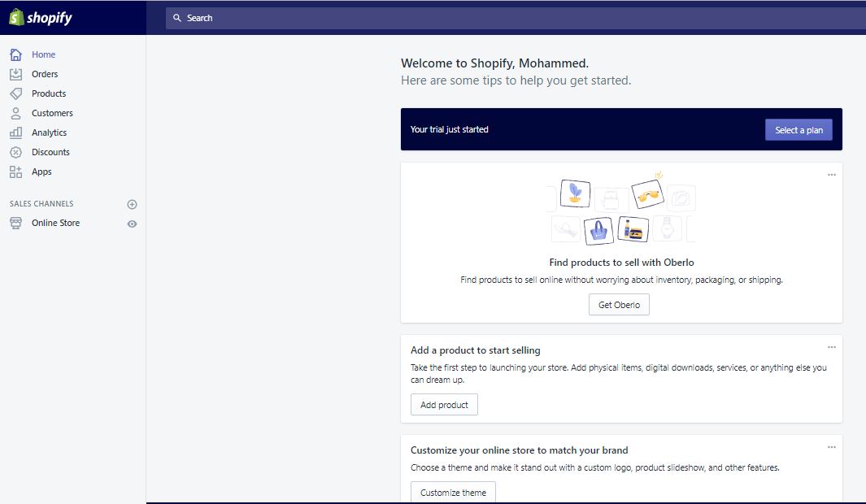Click the SALES CHANNELS heading
Screen dimensions: 866x504
pyautogui.click(x=41, y=204)
